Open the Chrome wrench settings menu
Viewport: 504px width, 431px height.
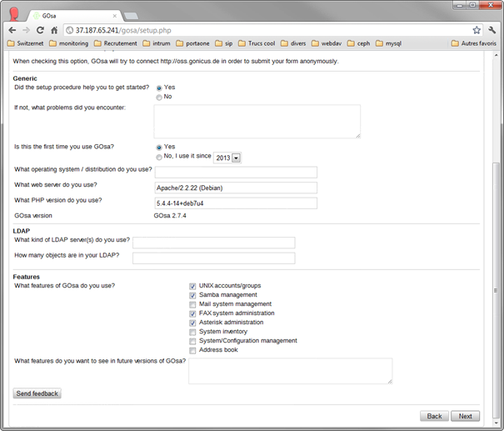point(492,30)
